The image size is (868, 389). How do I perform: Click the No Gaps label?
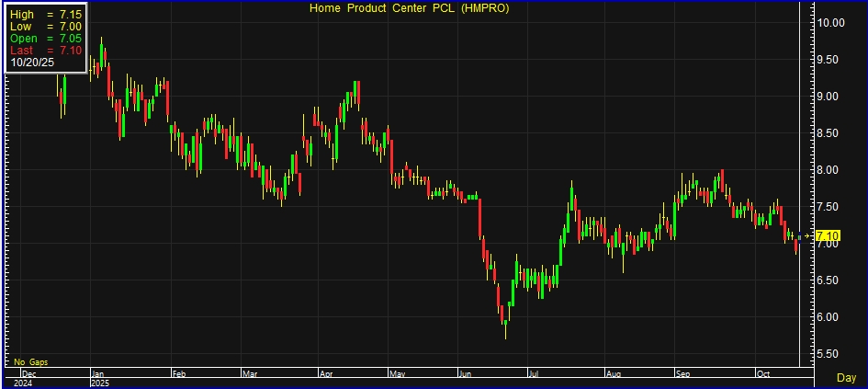(x=29, y=361)
